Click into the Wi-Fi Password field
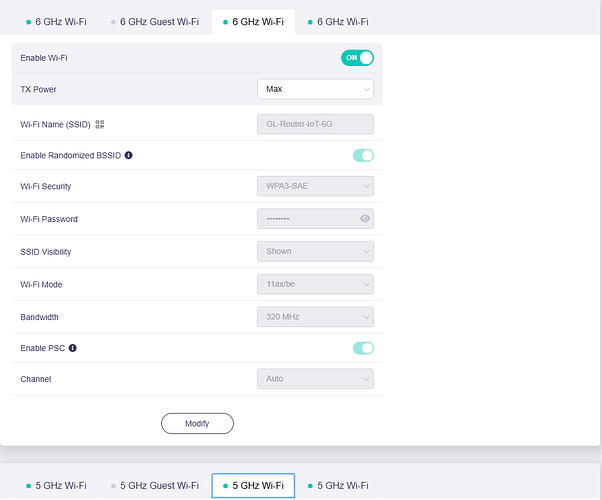Image resolution: width=602 pixels, height=500 pixels. click(305, 219)
